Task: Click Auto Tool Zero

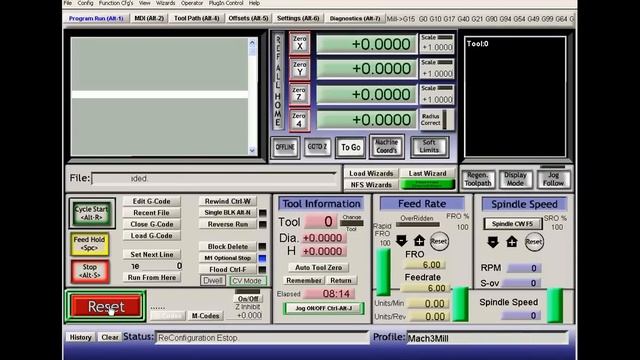Action: [x=318, y=267]
